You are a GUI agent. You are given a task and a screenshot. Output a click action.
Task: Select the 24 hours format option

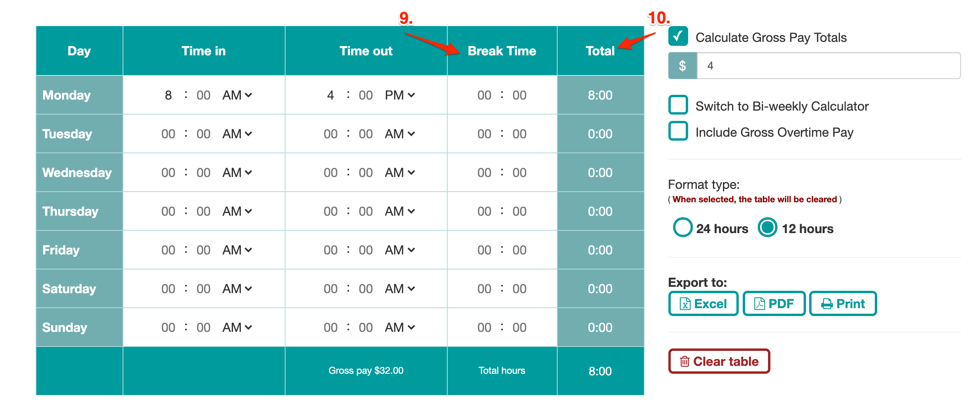click(x=682, y=228)
